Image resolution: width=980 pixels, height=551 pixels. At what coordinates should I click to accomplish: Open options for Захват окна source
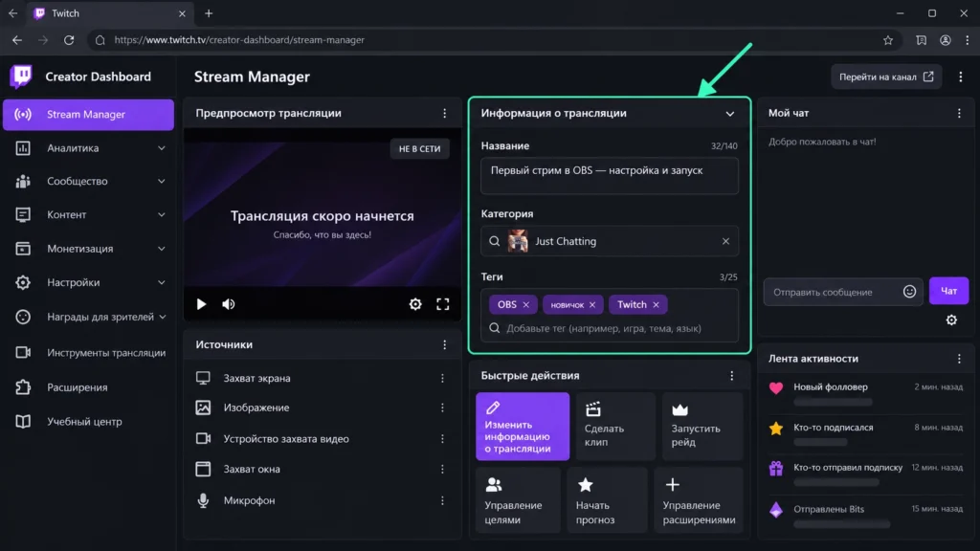[442, 469]
